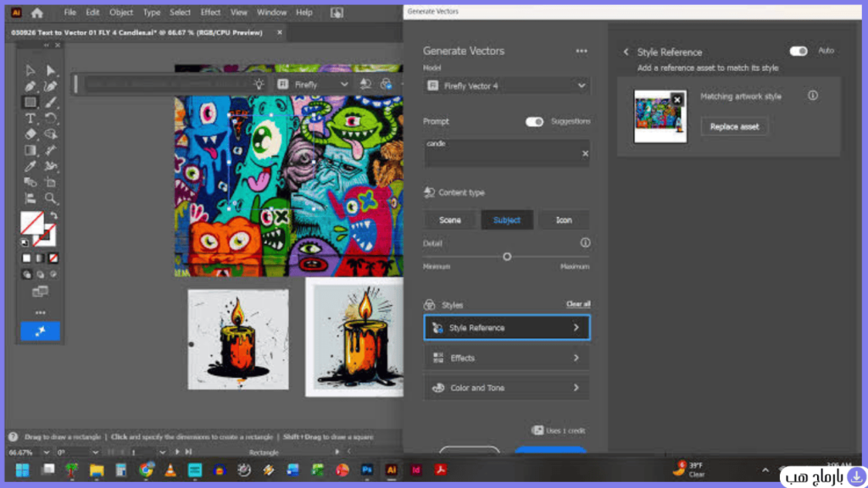
Task: Open the Effect menu
Action: (x=210, y=12)
